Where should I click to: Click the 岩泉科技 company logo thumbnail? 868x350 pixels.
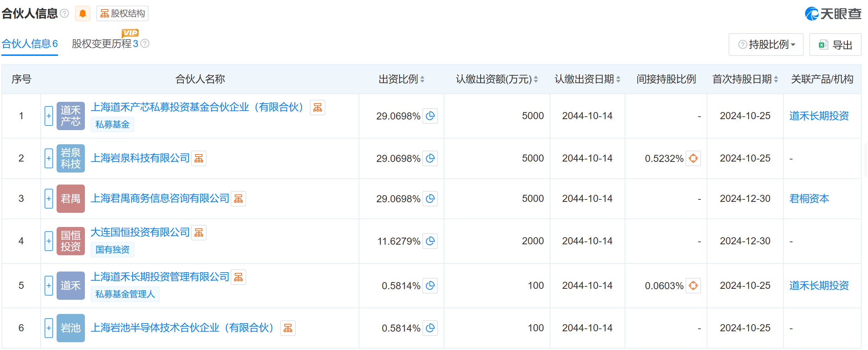tap(71, 158)
